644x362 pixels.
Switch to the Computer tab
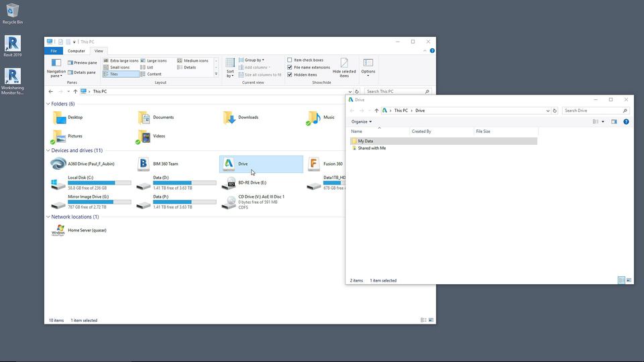[x=76, y=51]
